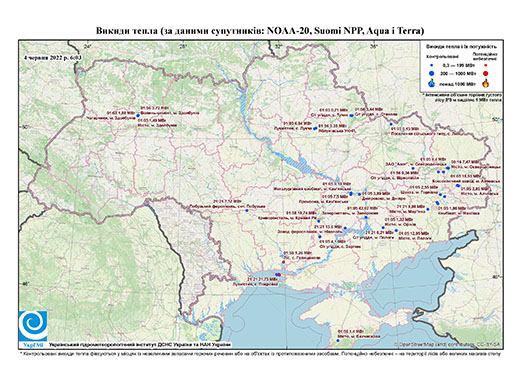Click the orange flame legend icon

tap(486, 83)
